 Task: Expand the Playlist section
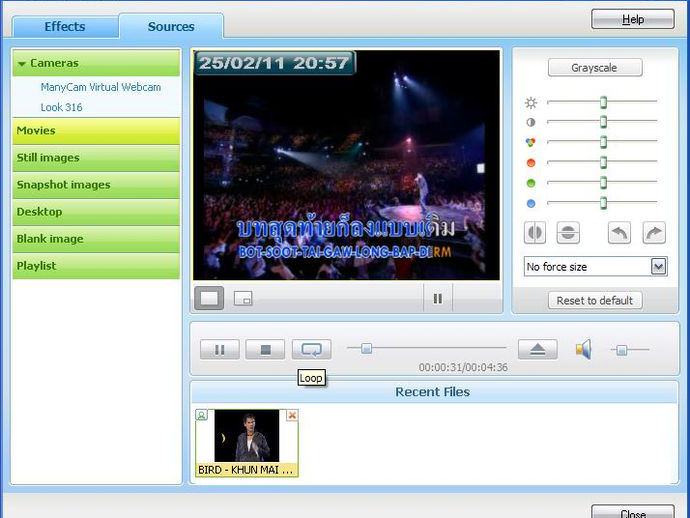tap(96, 266)
